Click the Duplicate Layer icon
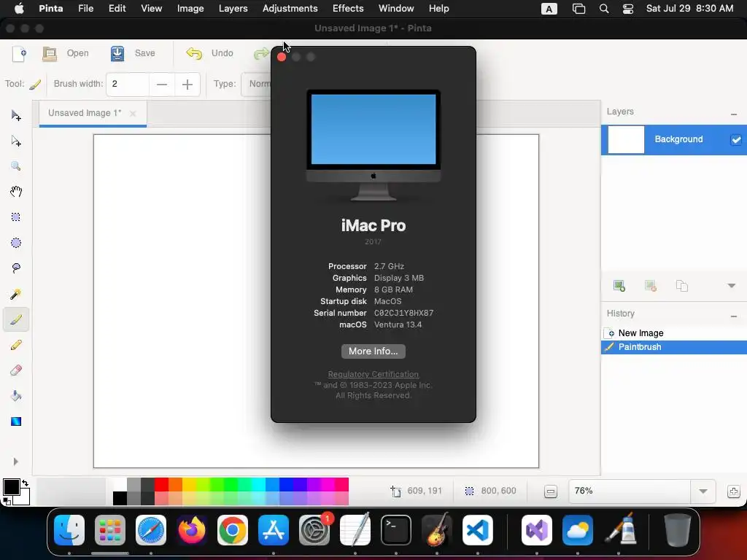Image resolution: width=747 pixels, height=560 pixels. click(682, 286)
